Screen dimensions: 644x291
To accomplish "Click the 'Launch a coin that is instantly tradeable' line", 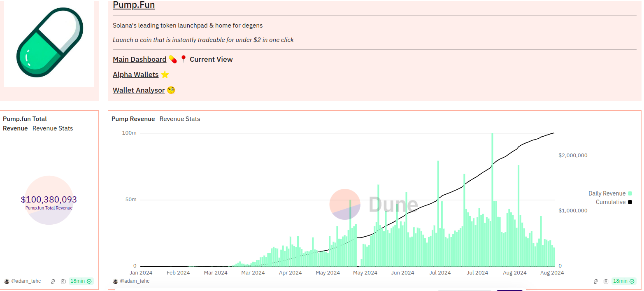I will point(203,40).
